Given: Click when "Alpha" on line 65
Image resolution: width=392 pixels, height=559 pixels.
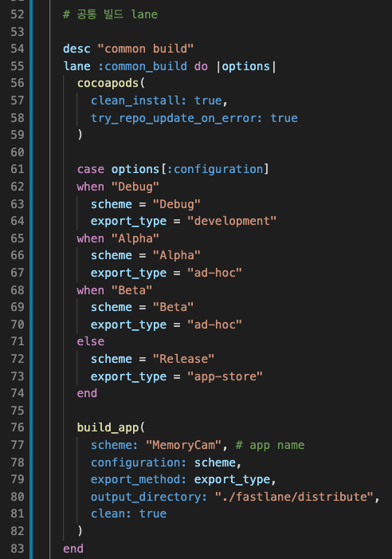Looking at the screenshot, I should click(118, 238).
